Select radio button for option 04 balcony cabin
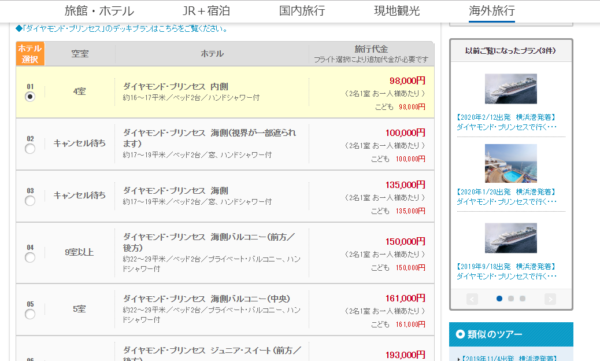This screenshot has width=600, height=361. [x=30, y=257]
